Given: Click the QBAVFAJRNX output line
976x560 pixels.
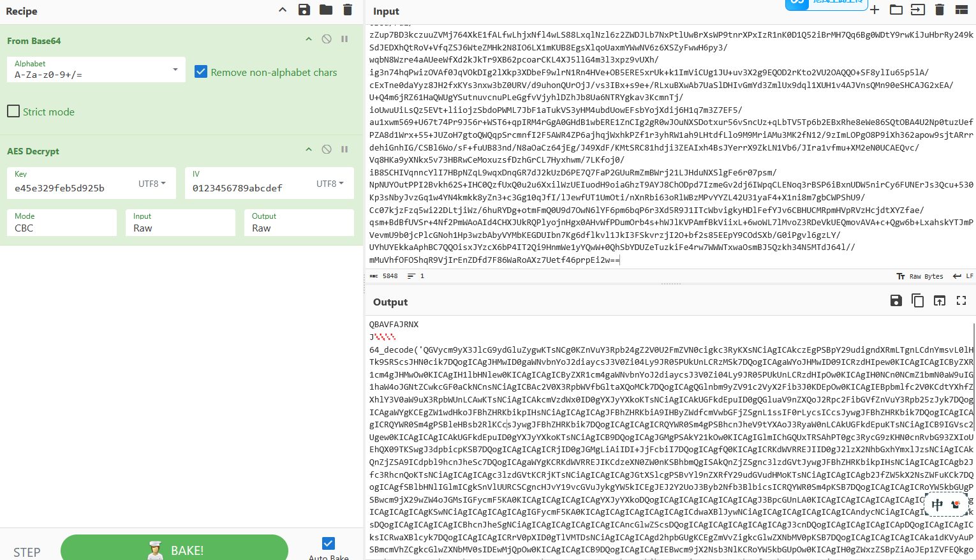Looking at the screenshot, I should (394, 325).
